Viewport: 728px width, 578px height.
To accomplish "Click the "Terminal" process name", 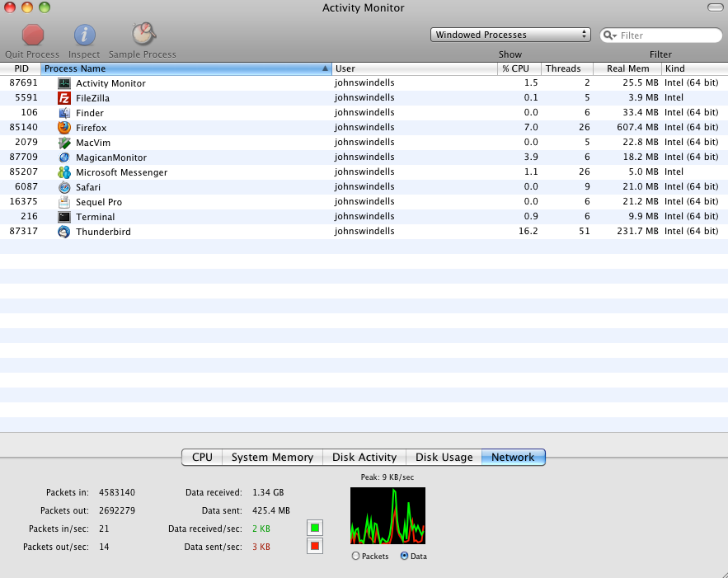I will tap(95, 217).
